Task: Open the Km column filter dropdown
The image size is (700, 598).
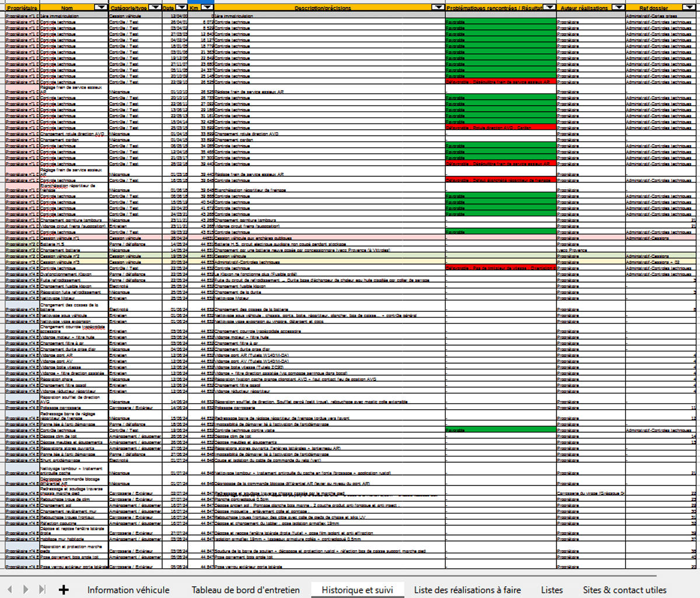Action: pos(207,8)
